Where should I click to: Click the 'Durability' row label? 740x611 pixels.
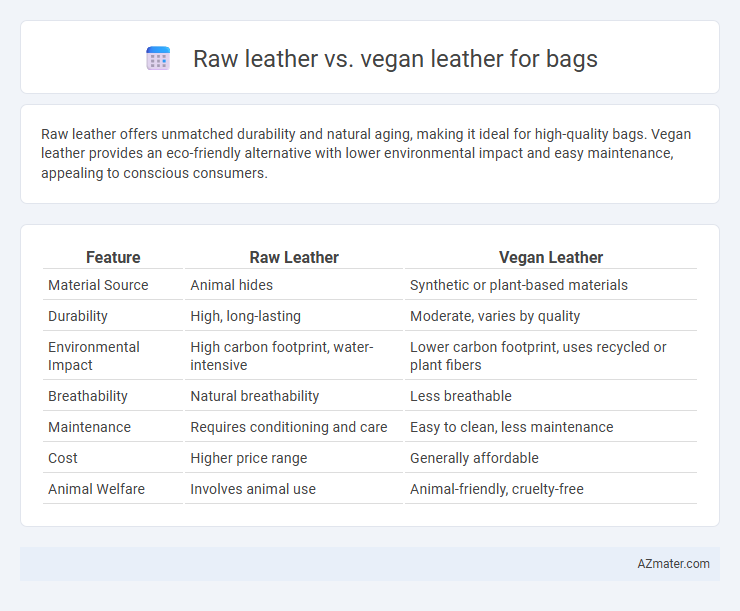78,316
